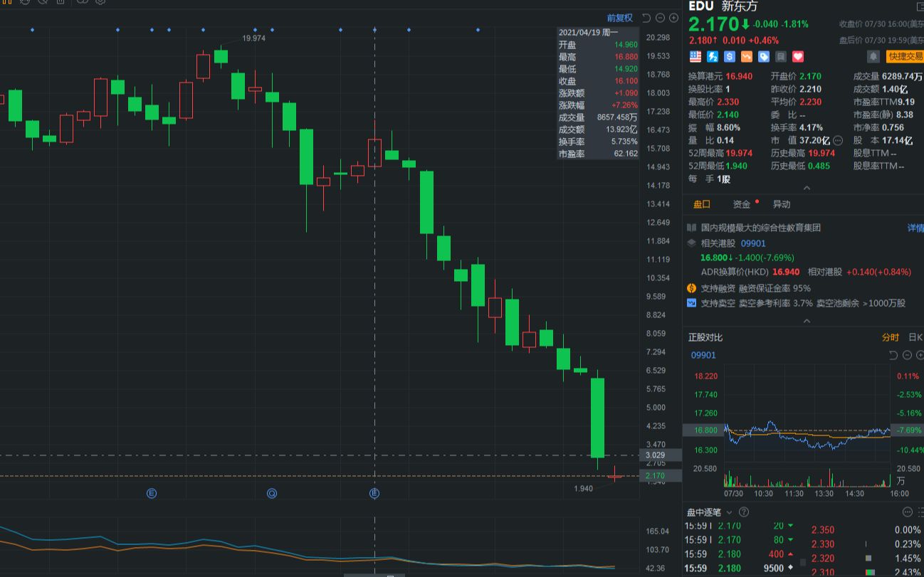Click the E marker at the crosshair line
This screenshot has height=577, width=924.
point(374,493)
